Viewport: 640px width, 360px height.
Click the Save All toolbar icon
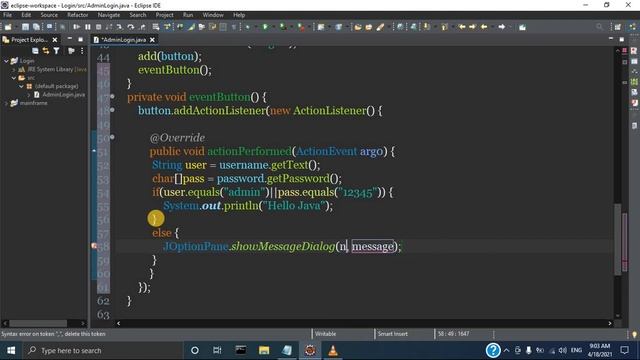[36, 27]
